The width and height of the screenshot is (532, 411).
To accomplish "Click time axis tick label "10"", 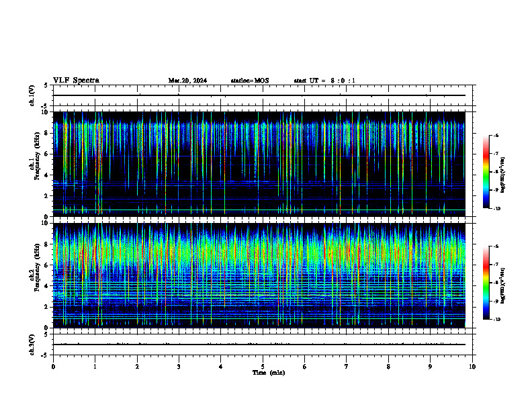I will (x=472, y=367).
